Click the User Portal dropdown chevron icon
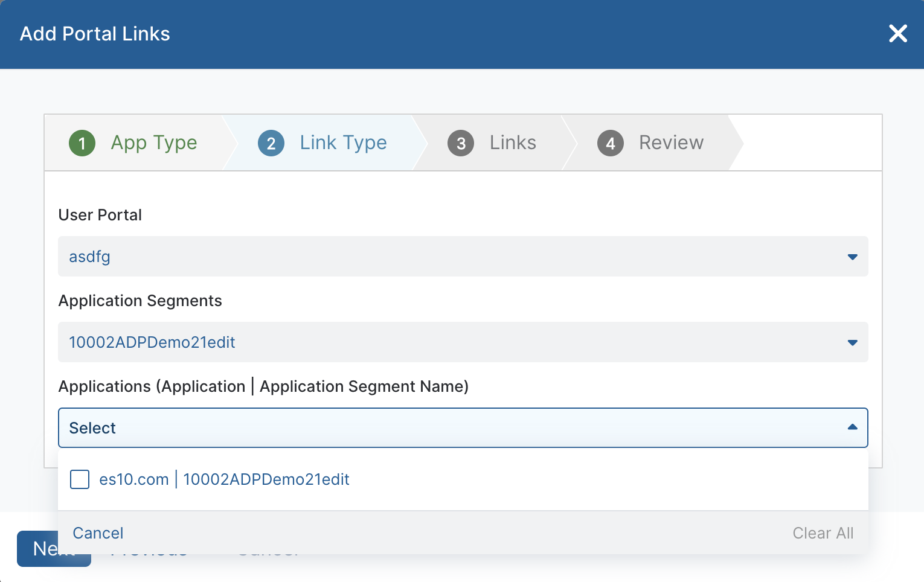924x582 pixels. [852, 257]
